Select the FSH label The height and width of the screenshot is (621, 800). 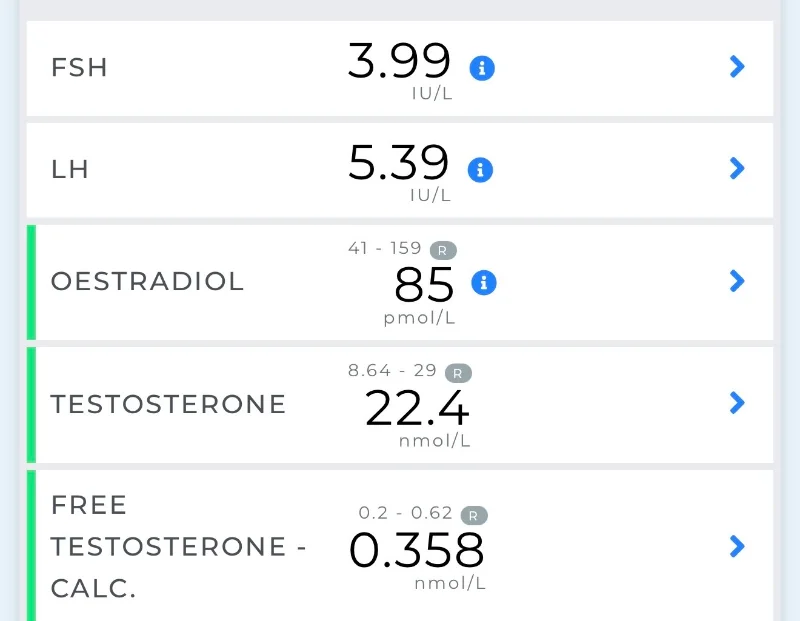pos(79,67)
